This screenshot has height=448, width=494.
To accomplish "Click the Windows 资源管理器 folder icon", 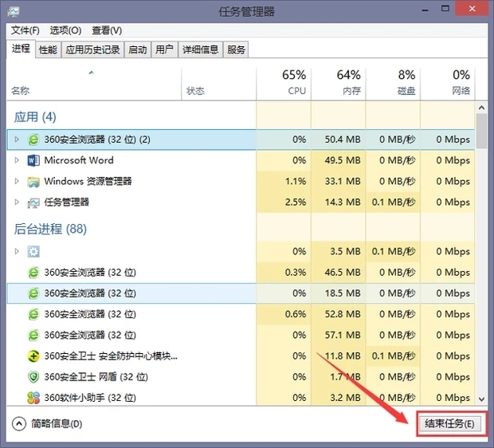I will [x=33, y=181].
